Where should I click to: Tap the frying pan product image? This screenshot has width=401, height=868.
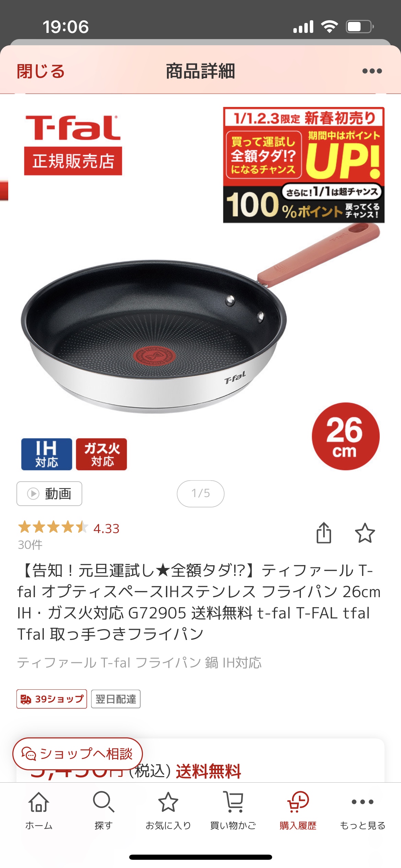coord(200,319)
